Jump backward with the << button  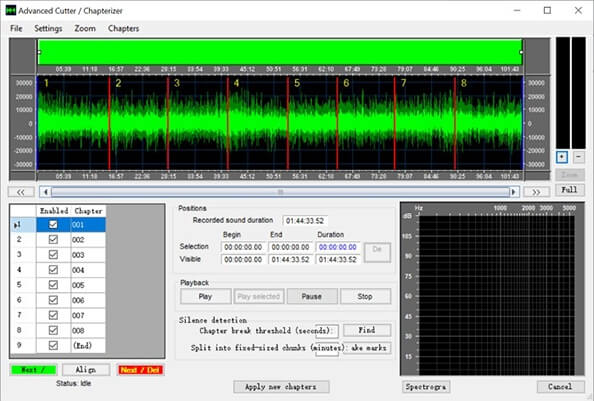pyautogui.click(x=21, y=192)
